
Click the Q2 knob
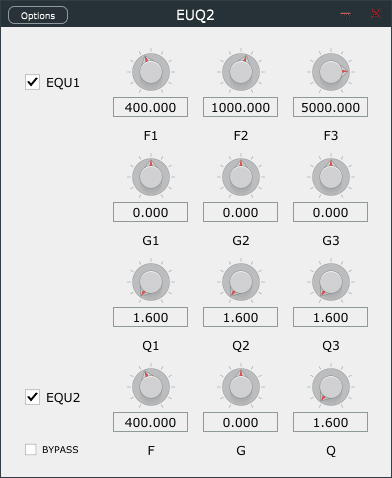241,282
